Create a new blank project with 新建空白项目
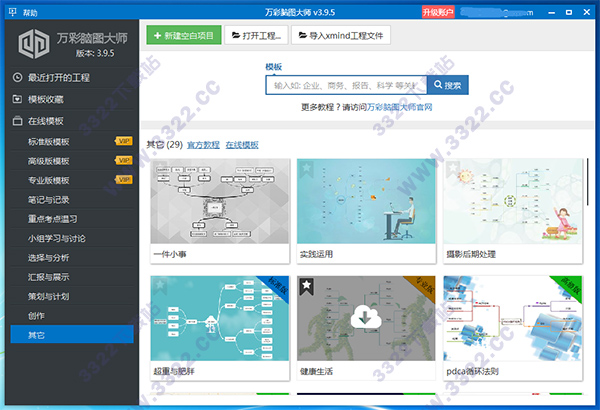Screen dimensions: 600x410 point(184,35)
